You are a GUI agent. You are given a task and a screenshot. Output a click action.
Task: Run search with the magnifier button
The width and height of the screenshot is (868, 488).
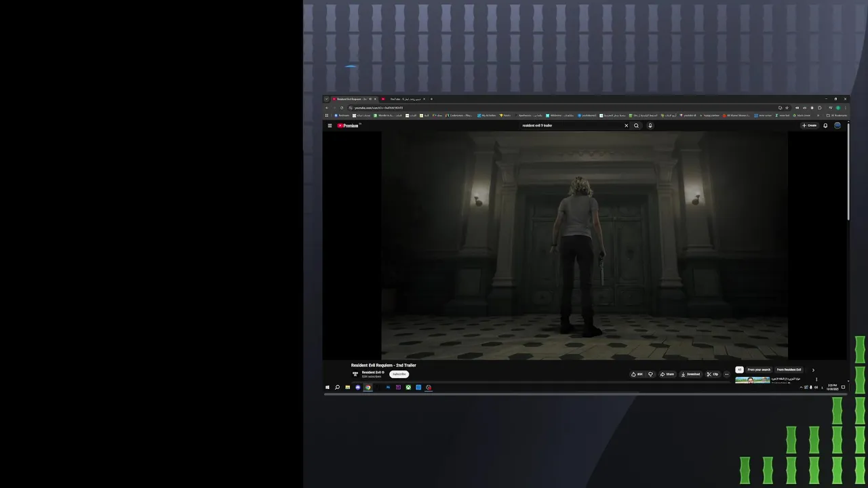(636, 125)
